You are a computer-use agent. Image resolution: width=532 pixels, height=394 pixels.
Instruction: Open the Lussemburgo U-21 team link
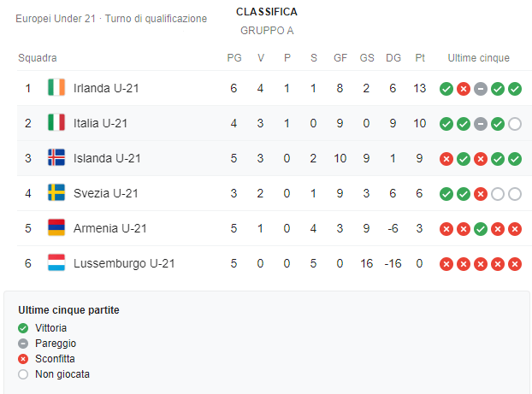pyautogui.click(x=124, y=263)
